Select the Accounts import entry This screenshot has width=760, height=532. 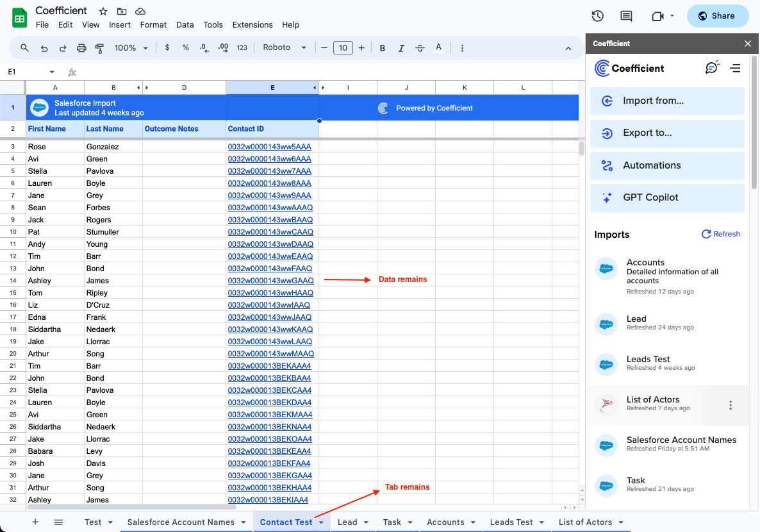667,276
